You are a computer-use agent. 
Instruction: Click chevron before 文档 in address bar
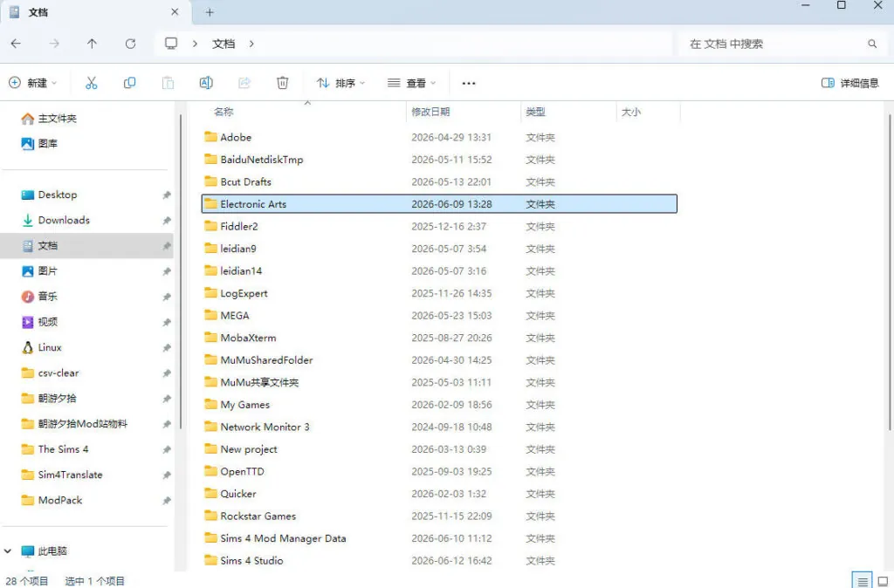195,44
